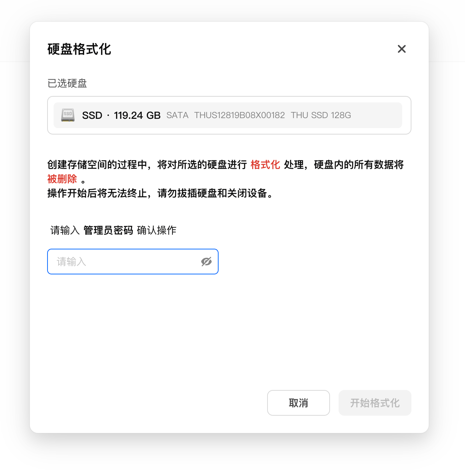Click the SATA interface label
The width and height of the screenshot is (465, 476).
click(x=177, y=115)
